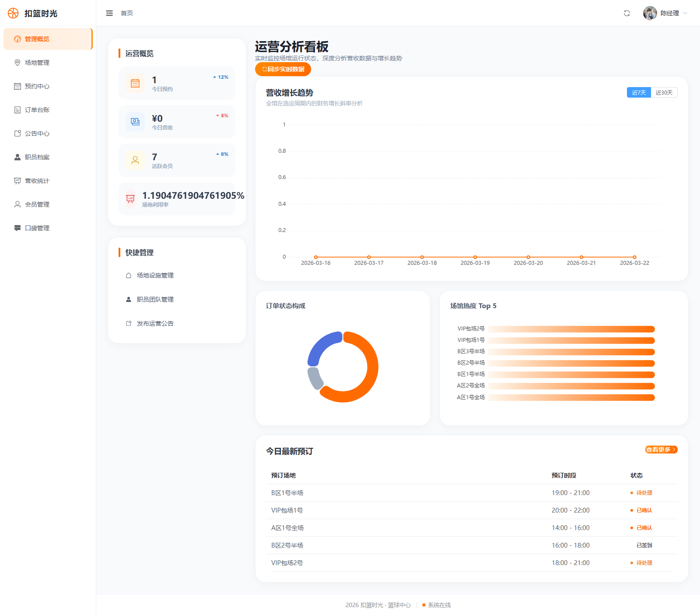Click the 口碑管理 chat bubble icon
700x615 pixels.
[x=17, y=228]
